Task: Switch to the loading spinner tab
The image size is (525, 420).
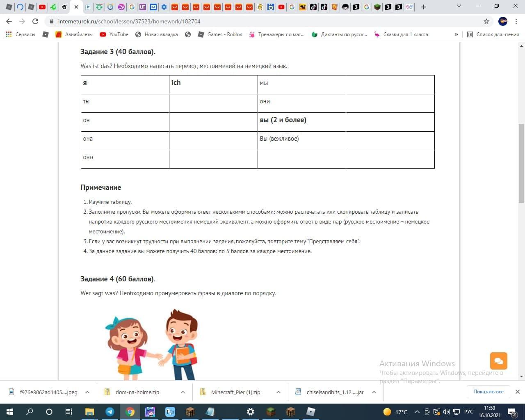Action: click(x=20, y=7)
